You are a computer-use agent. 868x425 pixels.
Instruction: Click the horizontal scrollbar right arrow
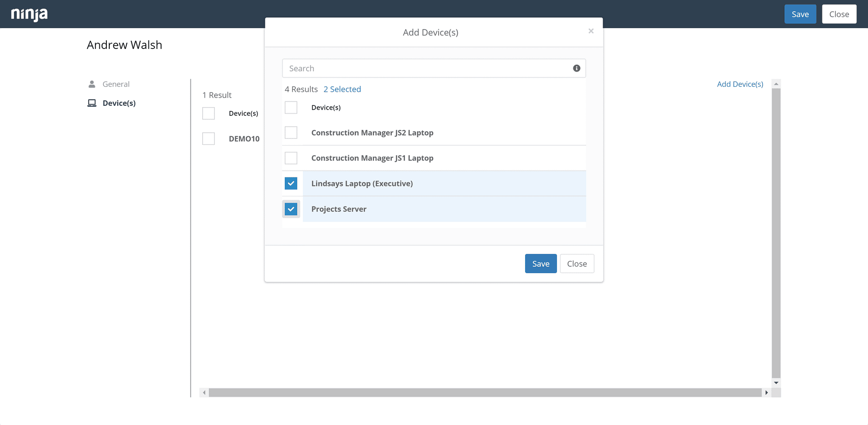pos(767,392)
